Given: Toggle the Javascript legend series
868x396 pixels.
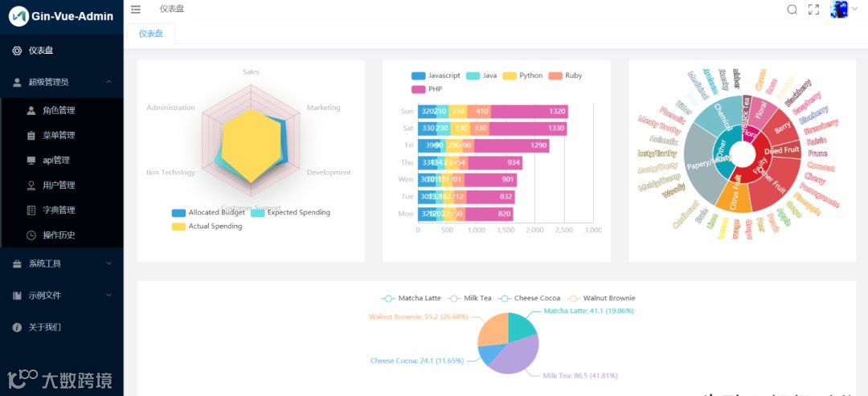Looking at the screenshot, I should (436, 76).
